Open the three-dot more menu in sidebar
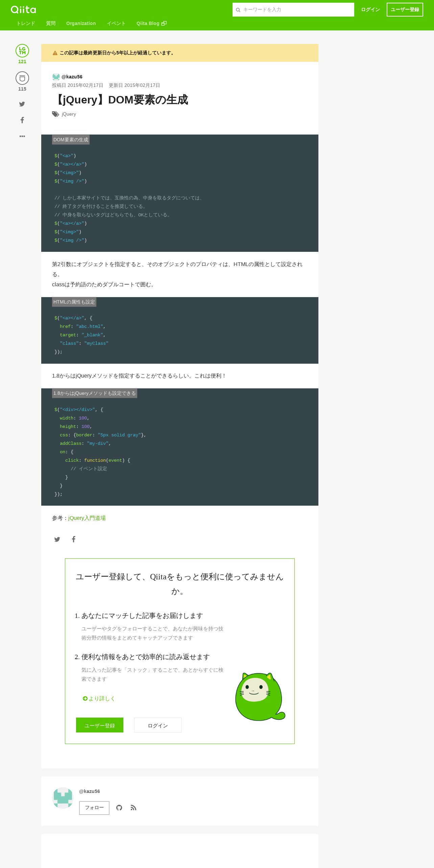Image resolution: width=434 pixels, height=868 pixels. [22, 136]
